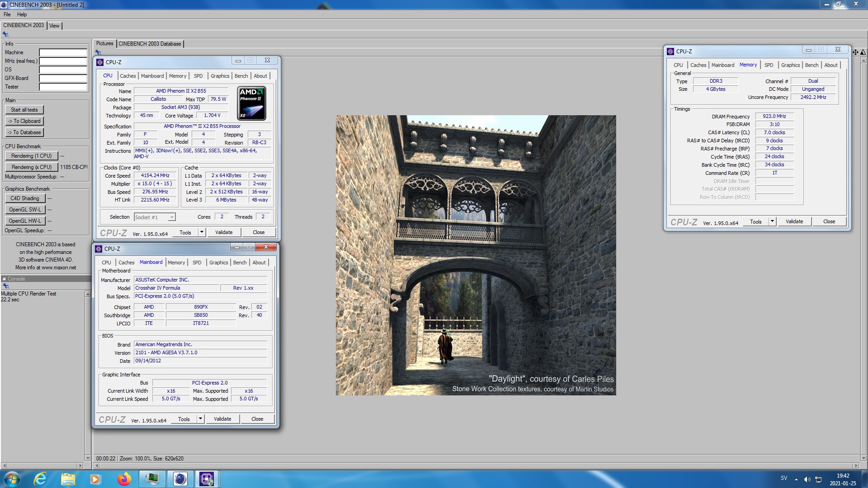
Task: Click Tools button in CPU-Z CPU tab window
Action: [x=185, y=232]
